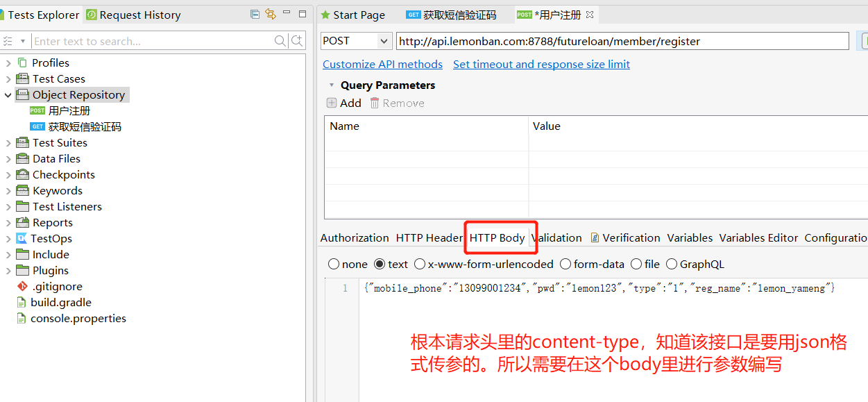Click the Remove icon under Query Parameters
Image resolution: width=868 pixels, height=402 pixels.
coord(377,103)
